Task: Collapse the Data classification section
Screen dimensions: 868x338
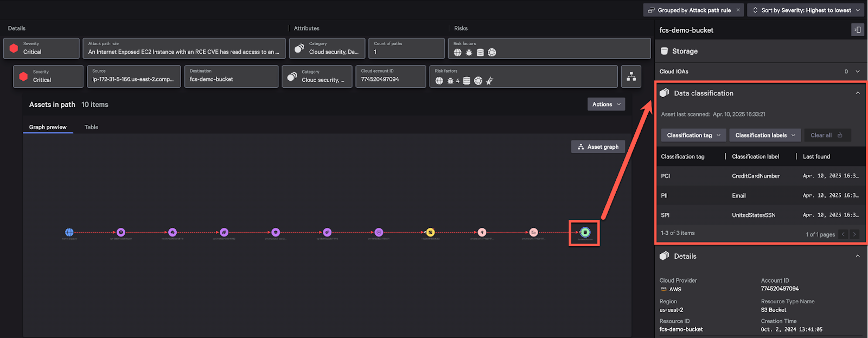Action: coord(858,93)
